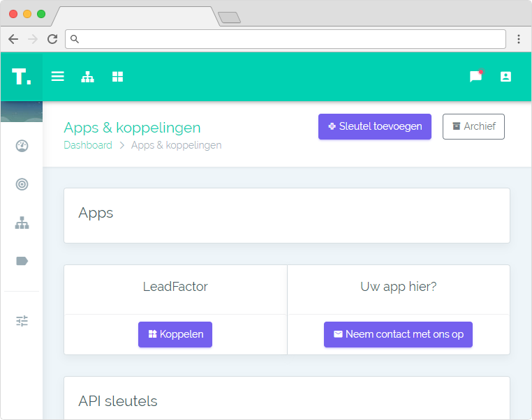This screenshot has height=420, width=532.
Task: Go back using browser back arrow
Action: pos(13,39)
